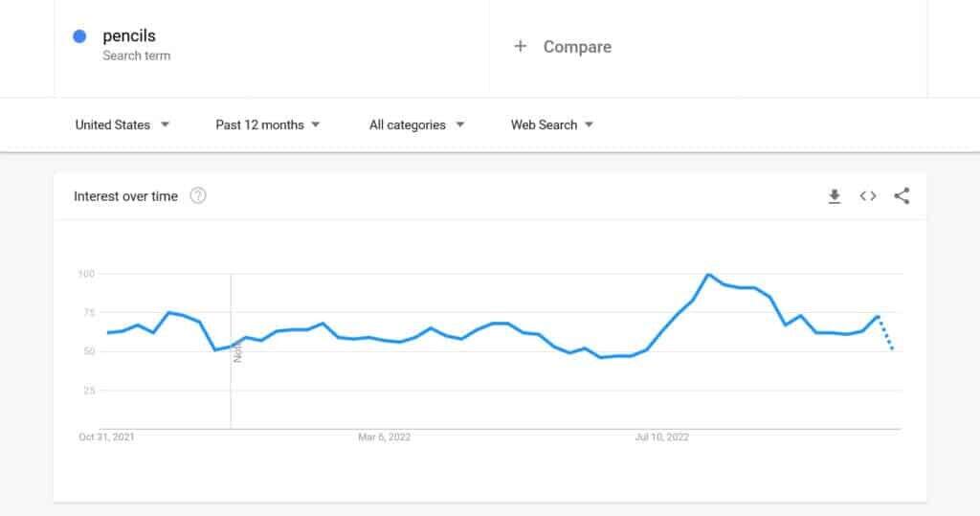
Task: Edit the pencils search term
Action: 129,36
